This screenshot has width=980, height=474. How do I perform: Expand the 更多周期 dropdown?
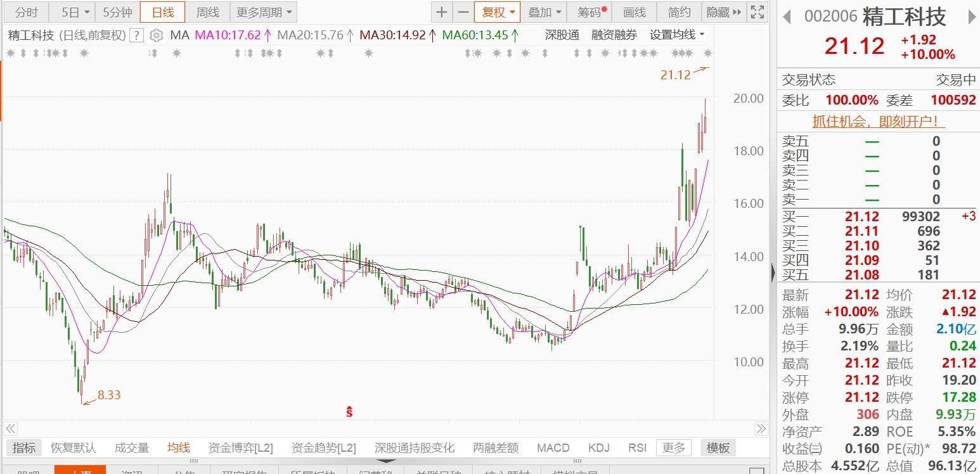point(264,12)
